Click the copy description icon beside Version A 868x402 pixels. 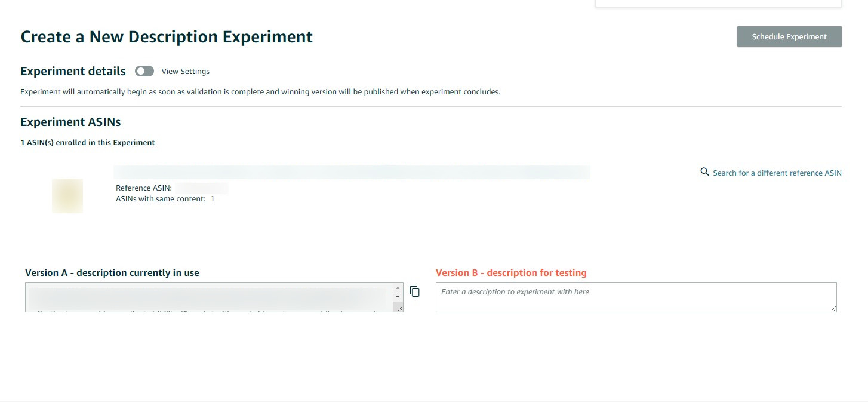[x=415, y=291]
